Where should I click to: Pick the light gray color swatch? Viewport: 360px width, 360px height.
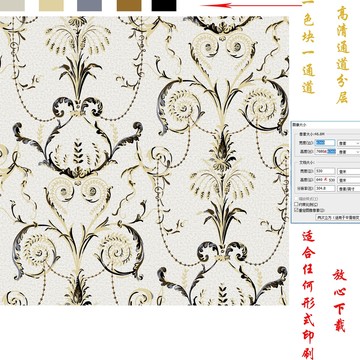tap(12, 5)
